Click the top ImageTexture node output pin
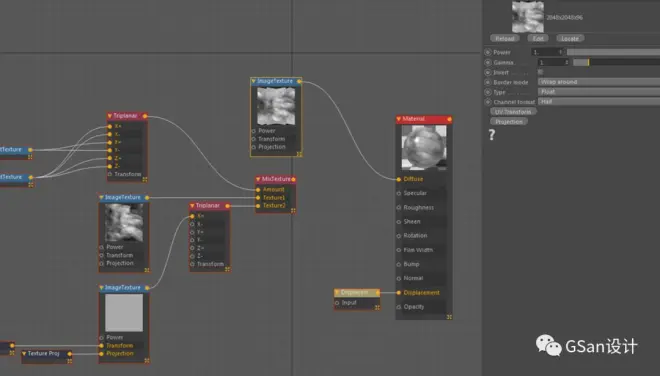 (299, 81)
